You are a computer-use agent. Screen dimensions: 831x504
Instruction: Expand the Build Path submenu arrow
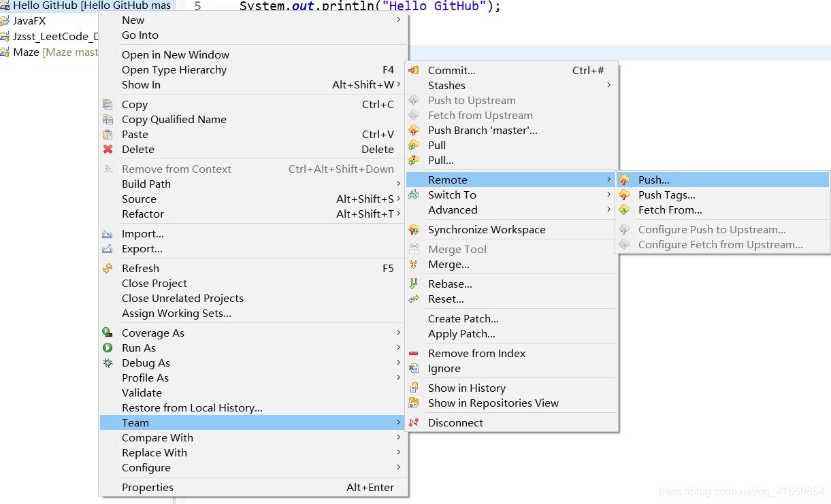(x=399, y=184)
